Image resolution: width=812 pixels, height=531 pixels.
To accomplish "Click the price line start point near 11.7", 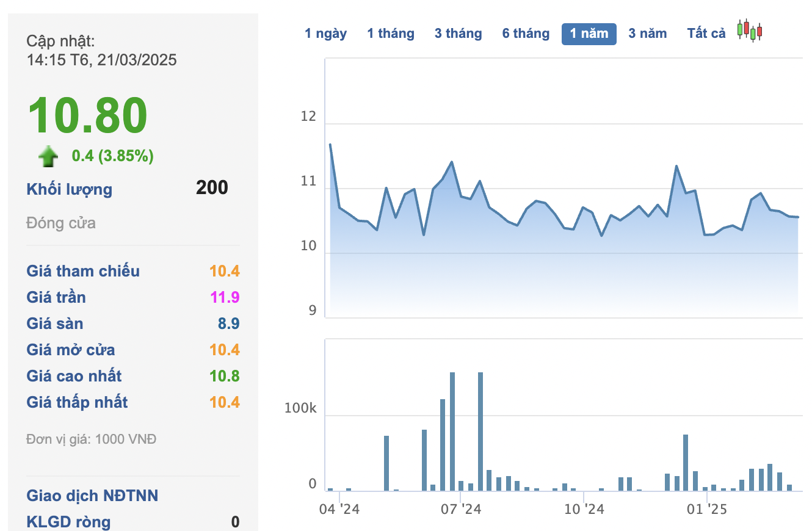I will (x=330, y=145).
